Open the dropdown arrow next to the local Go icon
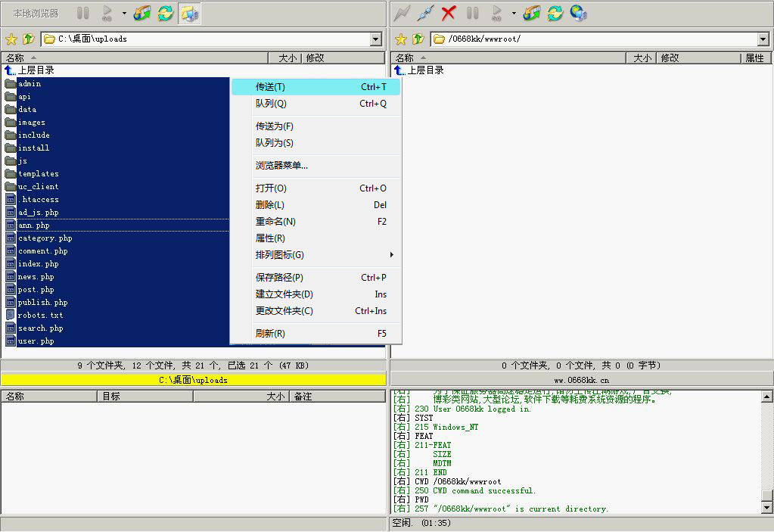 (x=124, y=14)
